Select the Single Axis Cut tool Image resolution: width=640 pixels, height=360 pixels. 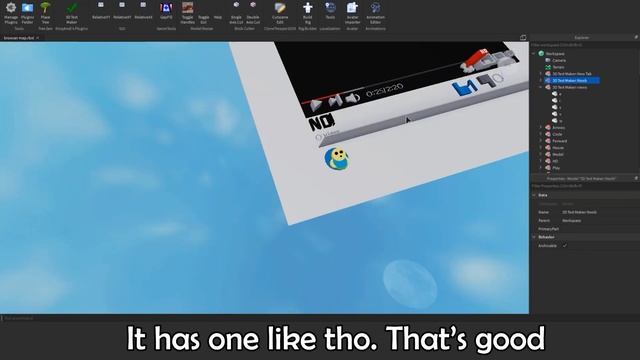point(236,13)
